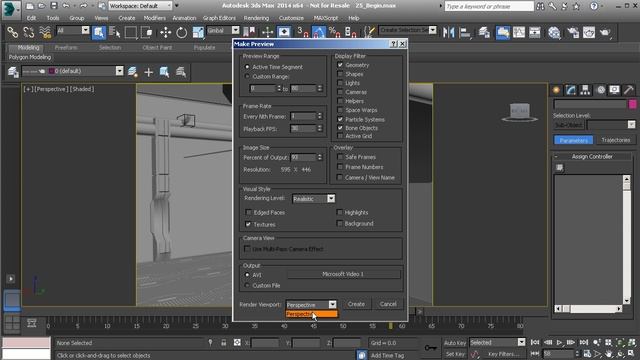Activate the Select and Link tool
Screen dimensions: 640x360
(12, 32)
